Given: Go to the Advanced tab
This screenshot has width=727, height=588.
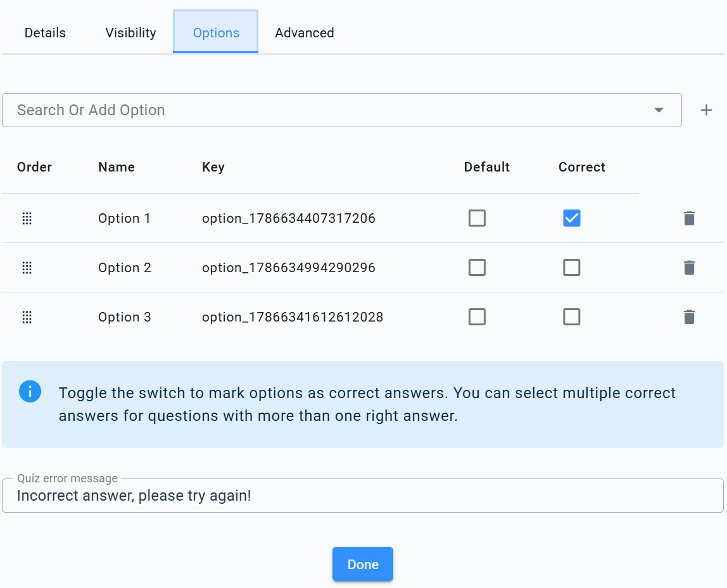Looking at the screenshot, I should 304,33.
